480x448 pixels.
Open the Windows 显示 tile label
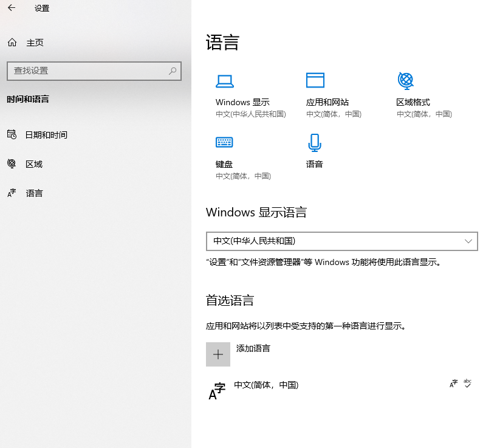pyautogui.click(x=242, y=102)
